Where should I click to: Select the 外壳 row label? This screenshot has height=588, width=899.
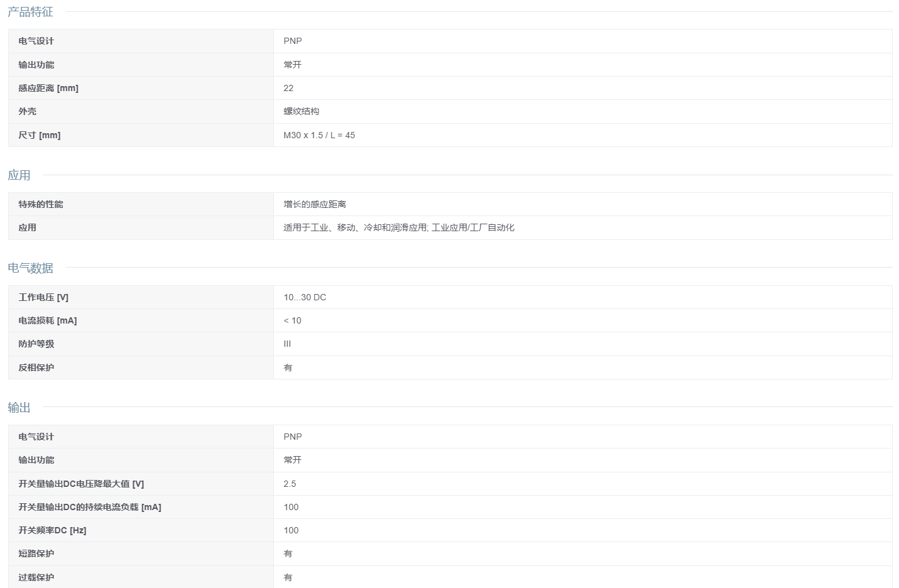(x=27, y=111)
